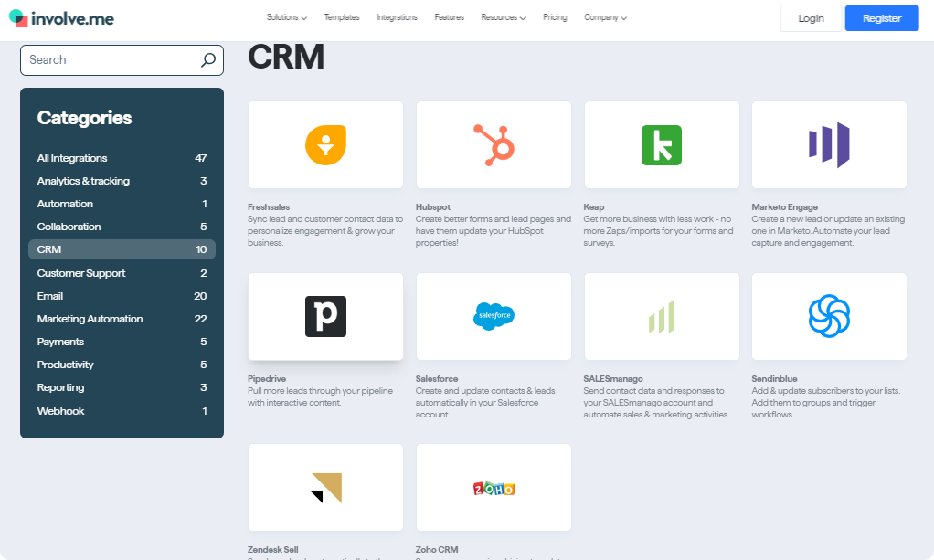The image size is (934, 560).
Task: Select the Marketing Automation category
Action: (122, 319)
